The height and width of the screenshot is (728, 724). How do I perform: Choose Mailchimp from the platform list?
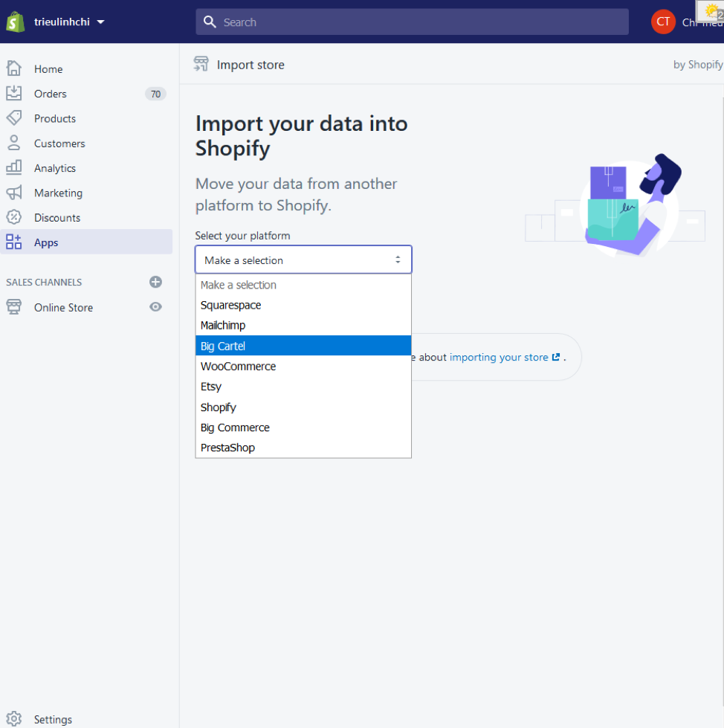[x=303, y=326]
